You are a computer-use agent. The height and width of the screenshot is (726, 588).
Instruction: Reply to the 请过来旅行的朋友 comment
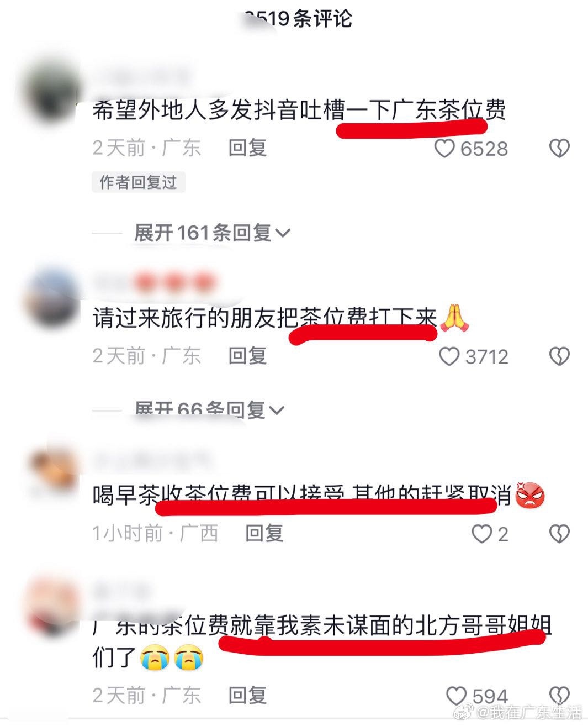[248, 356]
